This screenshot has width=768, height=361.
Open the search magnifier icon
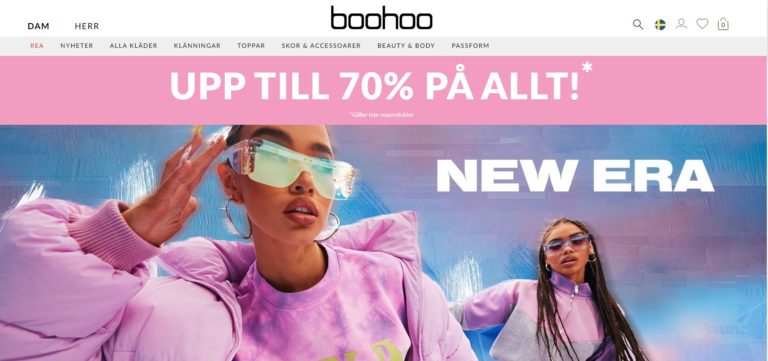click(x=638, y=24)
